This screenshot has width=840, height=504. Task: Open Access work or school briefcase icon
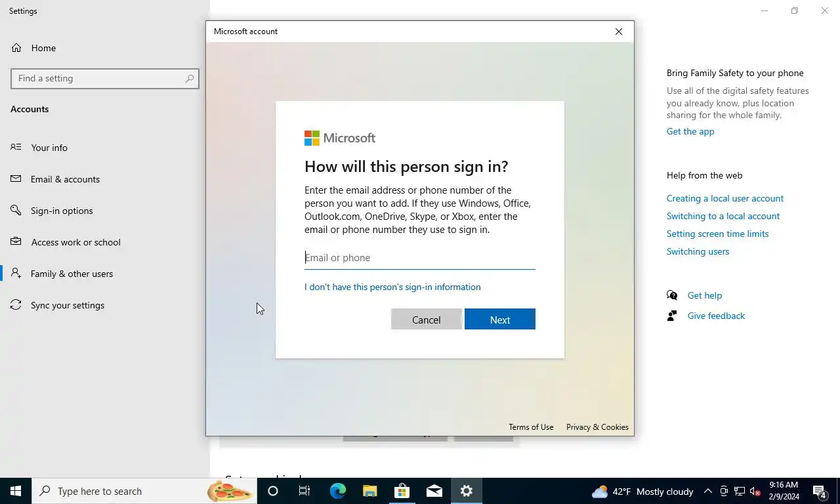click(x=16, y=241)
